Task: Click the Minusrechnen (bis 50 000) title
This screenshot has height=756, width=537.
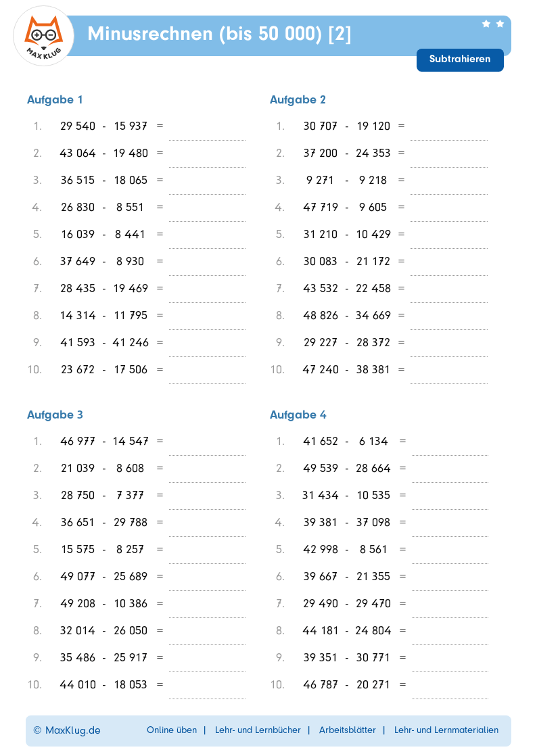Action: 220,34
